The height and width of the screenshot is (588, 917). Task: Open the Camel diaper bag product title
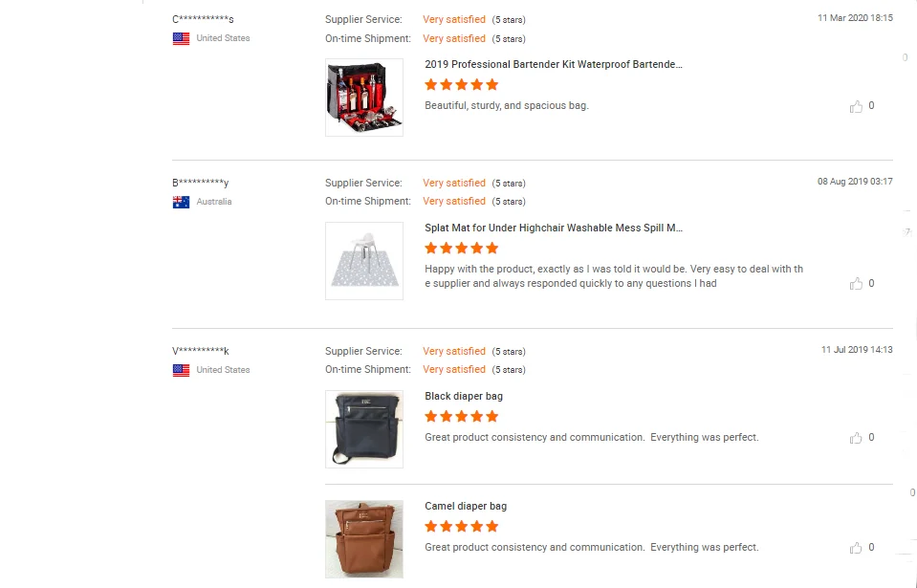point(466,506)
